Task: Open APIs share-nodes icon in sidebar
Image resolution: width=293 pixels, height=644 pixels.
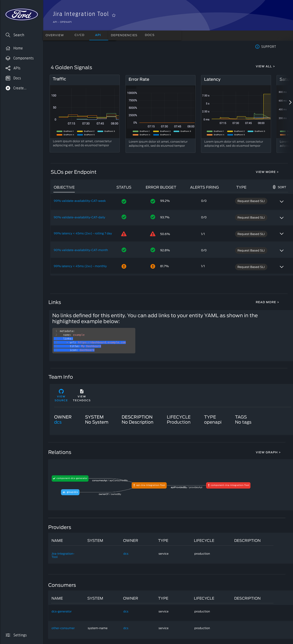Action: [x=8, y=68]
